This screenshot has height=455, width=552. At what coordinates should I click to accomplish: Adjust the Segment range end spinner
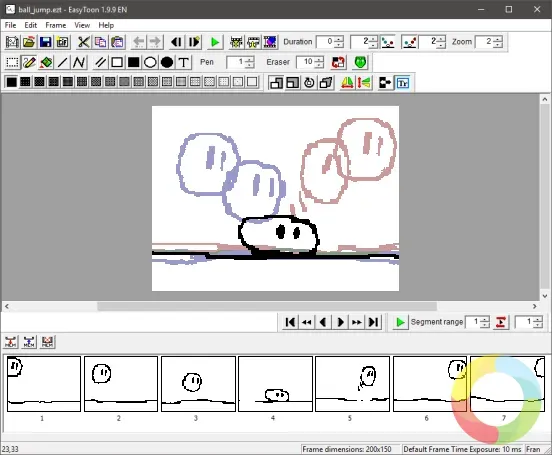[538, 322]
